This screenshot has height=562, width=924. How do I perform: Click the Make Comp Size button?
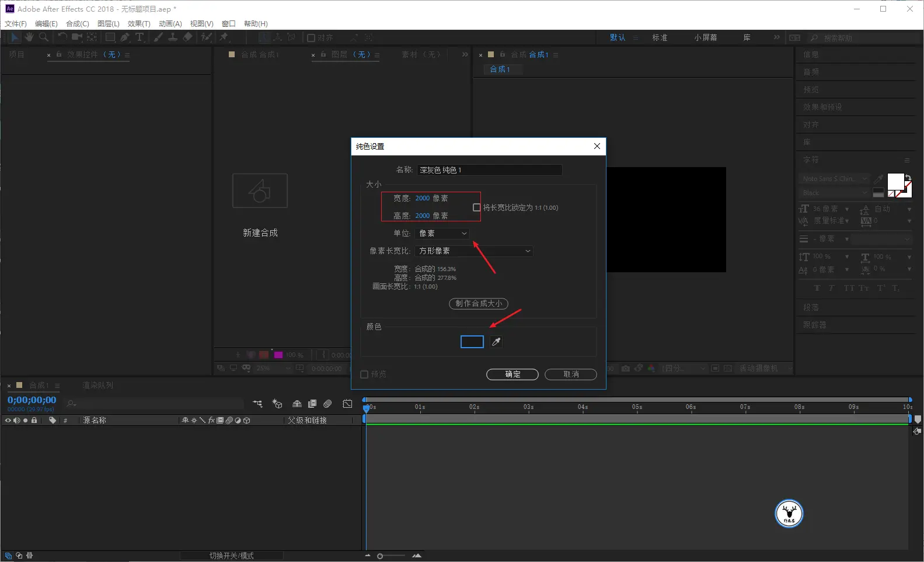coord(479,304)
